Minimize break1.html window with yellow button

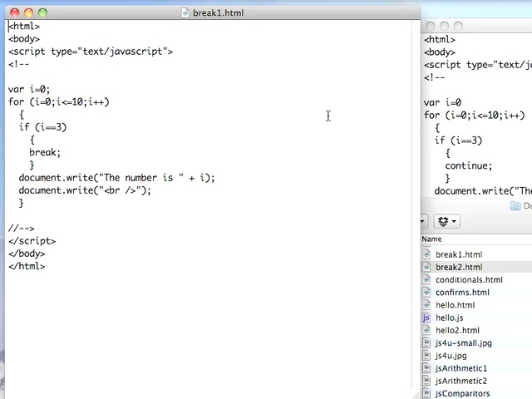tap(28, 13)
